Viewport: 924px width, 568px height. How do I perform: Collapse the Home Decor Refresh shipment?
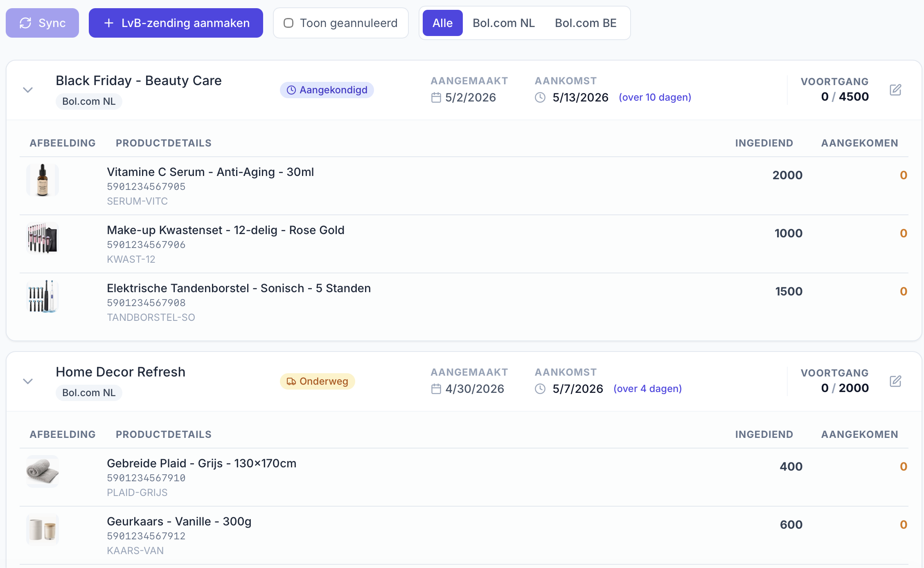(28, 381)
